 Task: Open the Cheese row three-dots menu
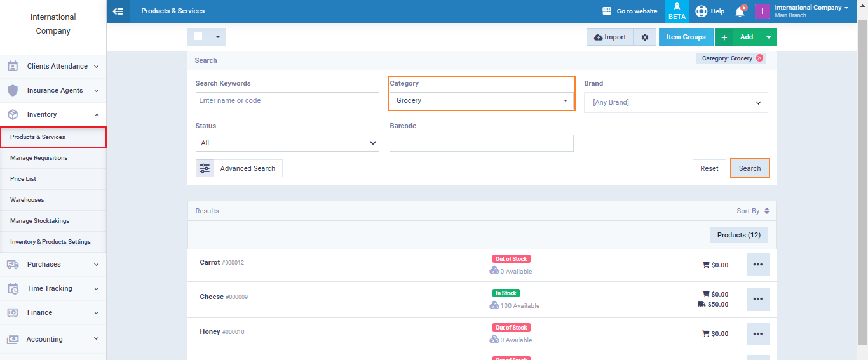tap(757, 299)
